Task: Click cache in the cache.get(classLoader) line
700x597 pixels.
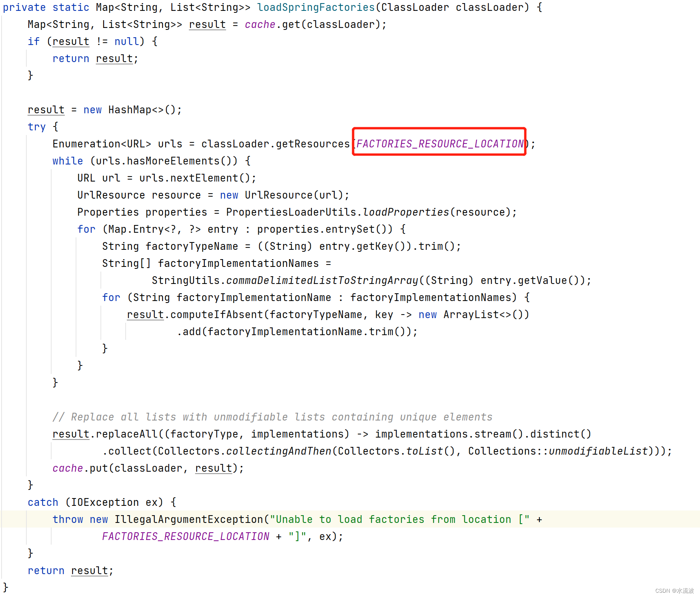Action: tap(260, 24)
